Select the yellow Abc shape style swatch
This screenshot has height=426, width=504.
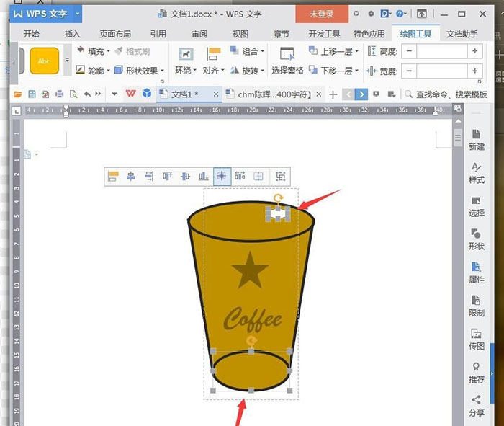[x=44, y=61]
